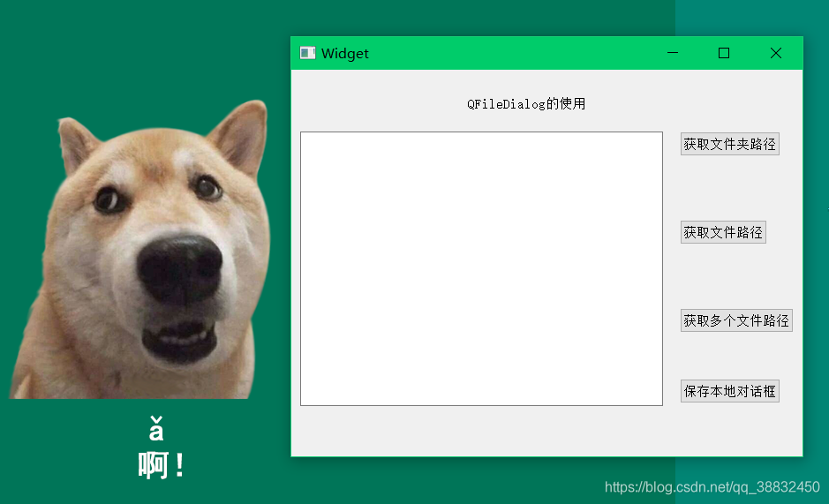This screenshot has width=829, height=504.
Task: Click the Widget window icon in title bar
Action: (308, 53)
